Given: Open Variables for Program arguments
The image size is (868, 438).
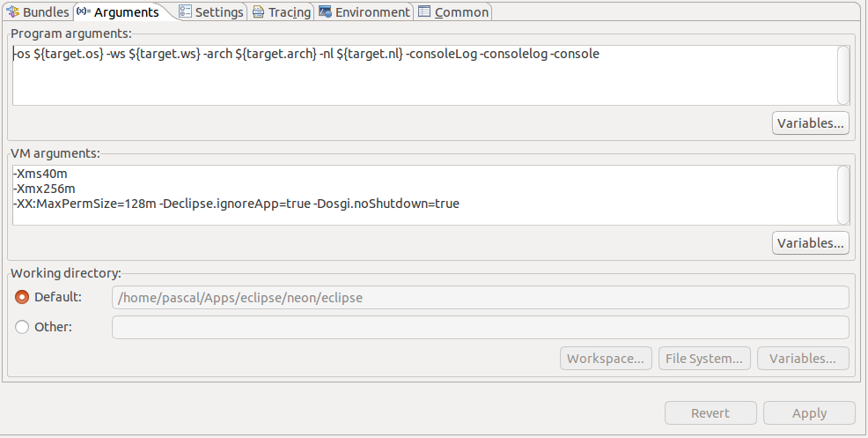Looking at the screenshot, I should pyautogui.click(x=810, y=122).
